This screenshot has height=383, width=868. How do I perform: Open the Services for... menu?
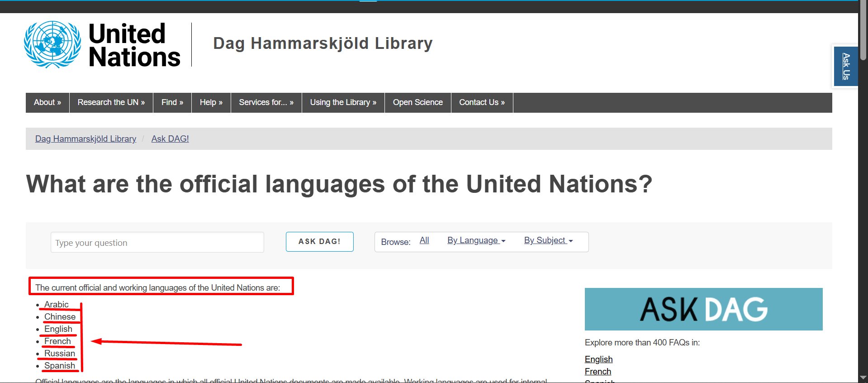click(x=266, y=102)
